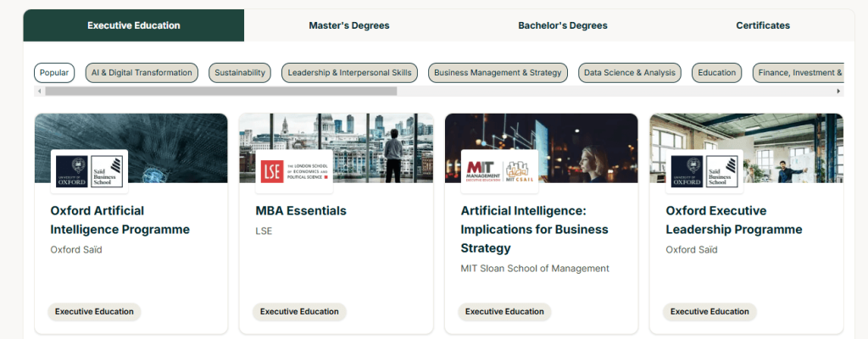Image resolution: width=868 pixels, height=339 pixels.
Task: Click the right arrow of the horizontal scrollbar
Action: [839, 91]
